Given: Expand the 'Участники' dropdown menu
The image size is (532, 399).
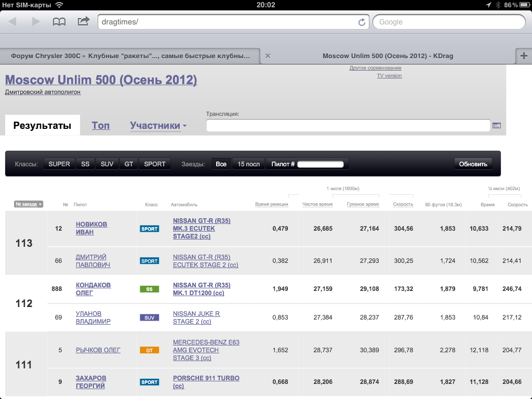Looking at the screenshot, I should coord(158,126).
